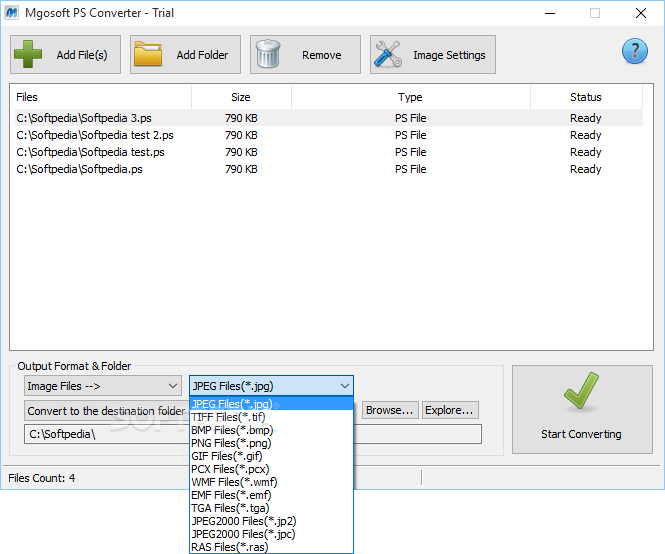This screenshot has height=554, width=665.
Task: Click the Add Folder button label
Action: coord(202,55)
